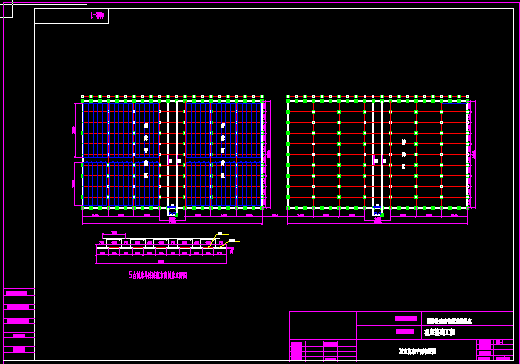Click the revision table strip at the left border
520x364 pixels.
point(19,321)
